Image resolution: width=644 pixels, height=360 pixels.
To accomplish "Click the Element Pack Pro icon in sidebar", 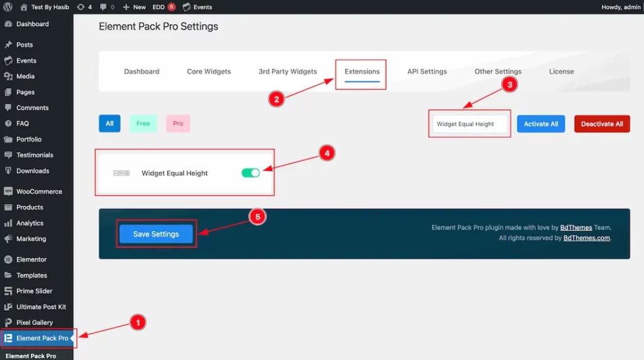I will (8, 338).
